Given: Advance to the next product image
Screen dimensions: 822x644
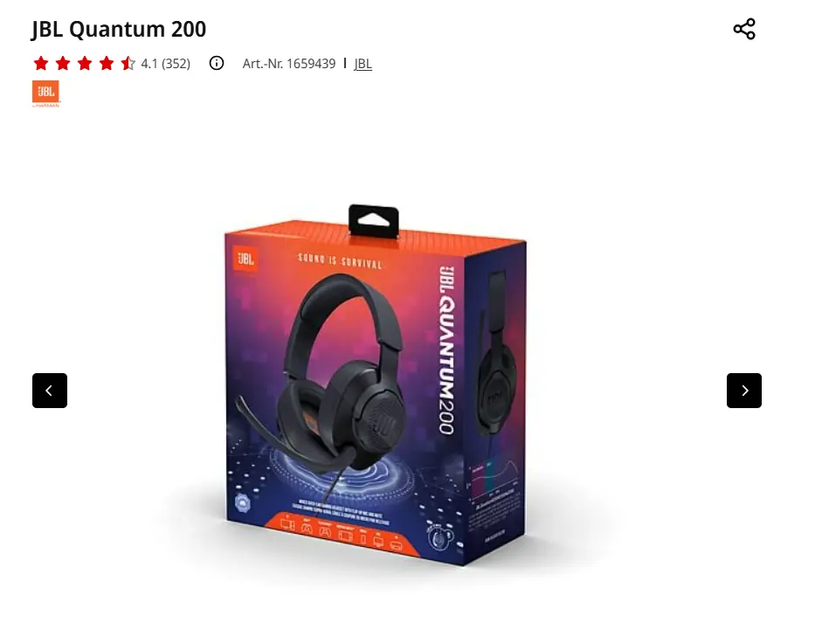Looking at the screenshot, I should (x=744, y=391).
